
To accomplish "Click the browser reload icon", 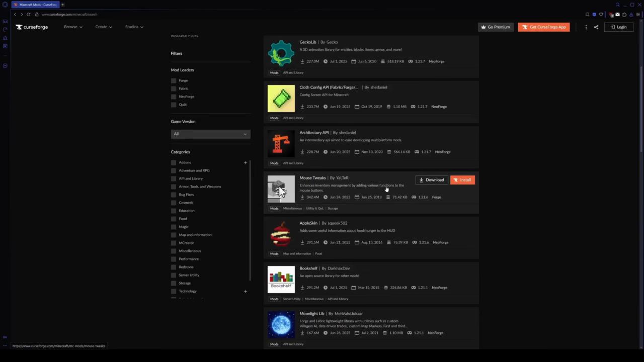I will click(29, 15).
